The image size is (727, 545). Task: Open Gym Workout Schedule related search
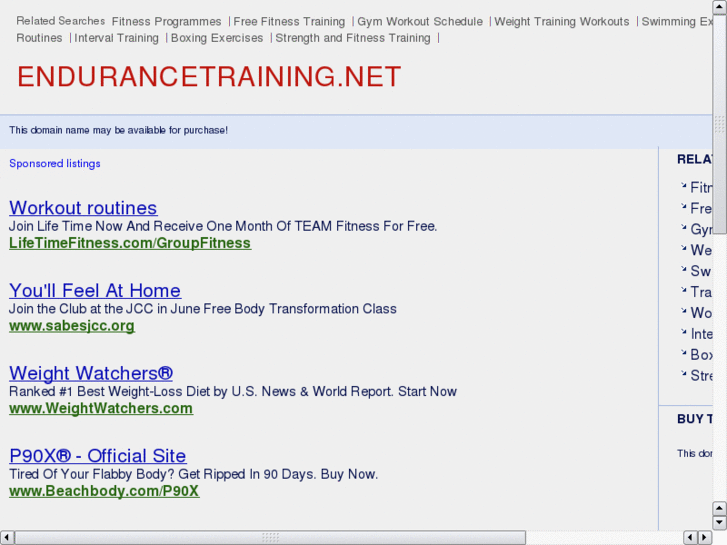coord(420,22)
